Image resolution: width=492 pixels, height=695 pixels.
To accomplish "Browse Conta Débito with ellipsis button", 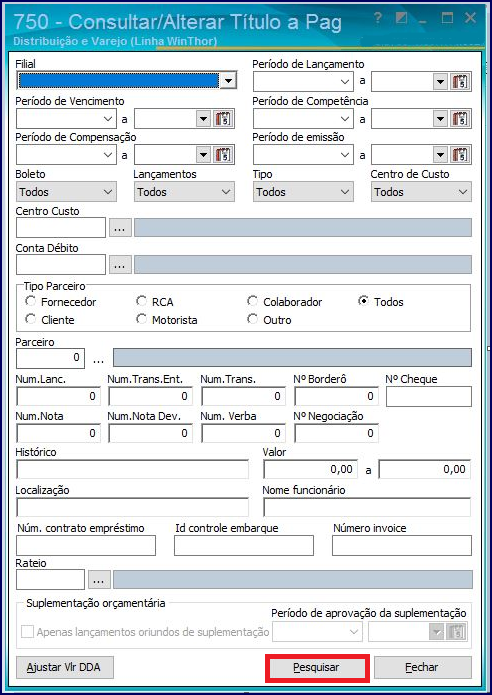I will tap(120, 265).
